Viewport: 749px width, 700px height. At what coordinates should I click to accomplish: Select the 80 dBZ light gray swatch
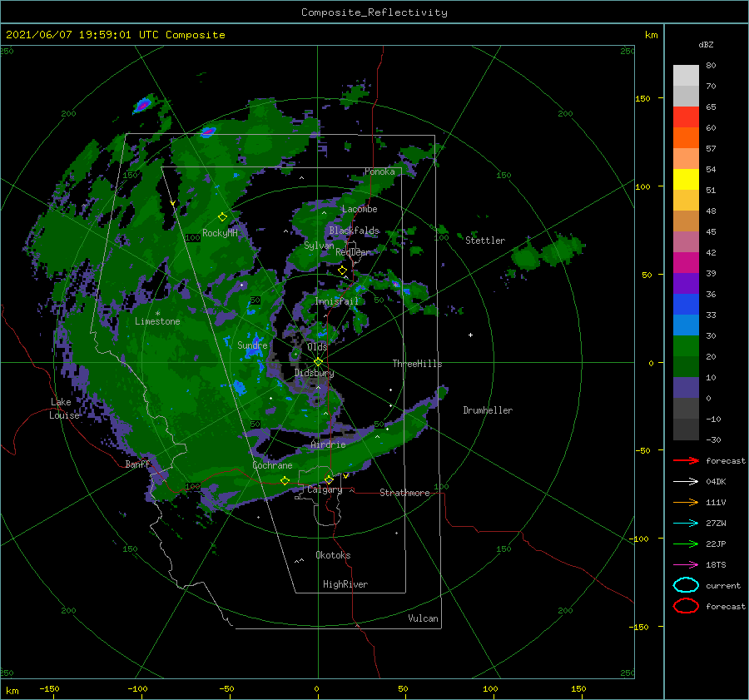tap(686, 76)
